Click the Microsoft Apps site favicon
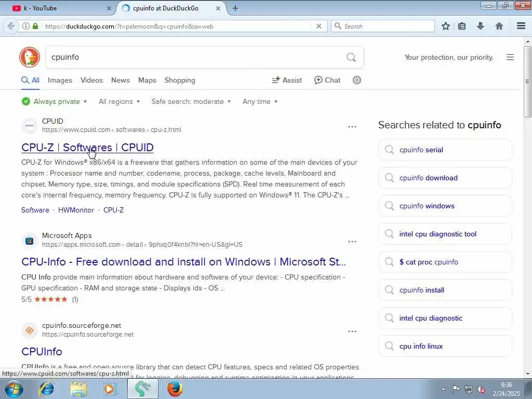 click(x=30, y=241)
